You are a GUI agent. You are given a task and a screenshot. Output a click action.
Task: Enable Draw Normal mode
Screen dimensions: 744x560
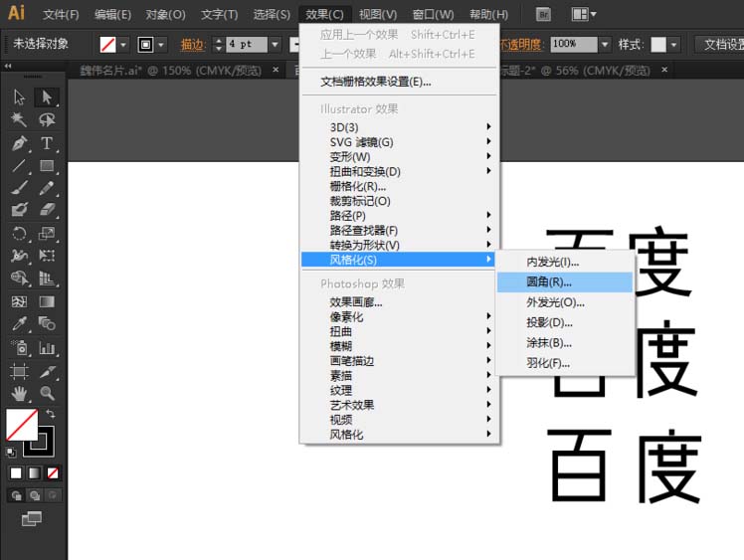coord(16,495)
